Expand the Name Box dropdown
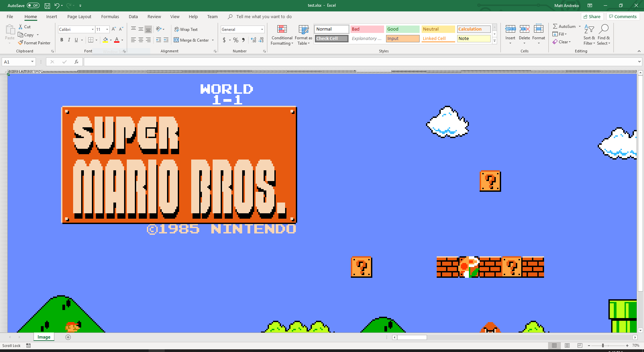The image size is (644, 352). tap(32, 62)
